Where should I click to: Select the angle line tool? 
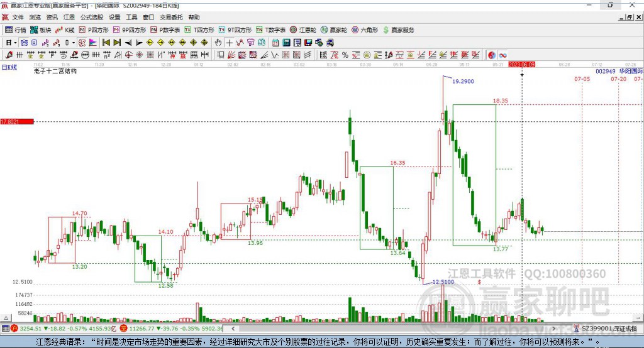point(264,55)
